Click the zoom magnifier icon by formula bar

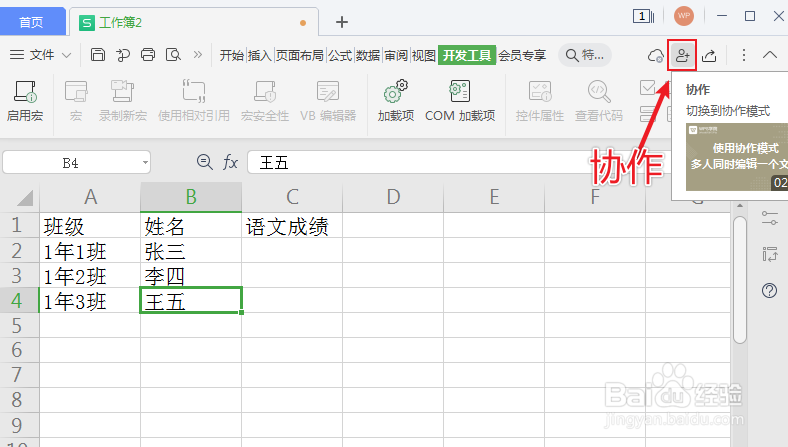tap(204, 162)
